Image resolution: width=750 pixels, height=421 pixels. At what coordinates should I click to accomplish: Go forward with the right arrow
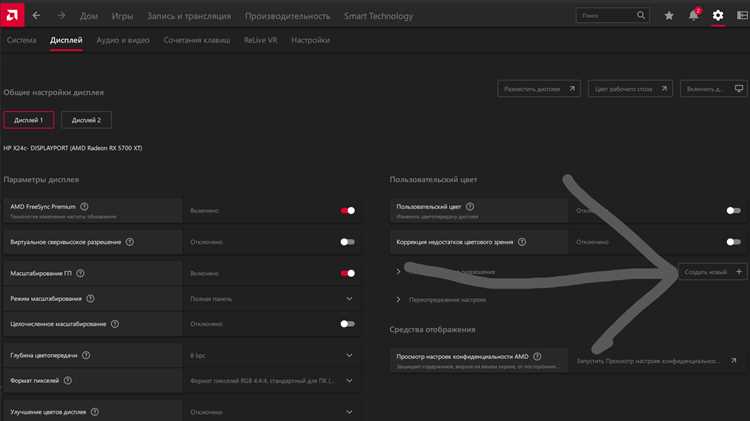[x=61, y=16]
